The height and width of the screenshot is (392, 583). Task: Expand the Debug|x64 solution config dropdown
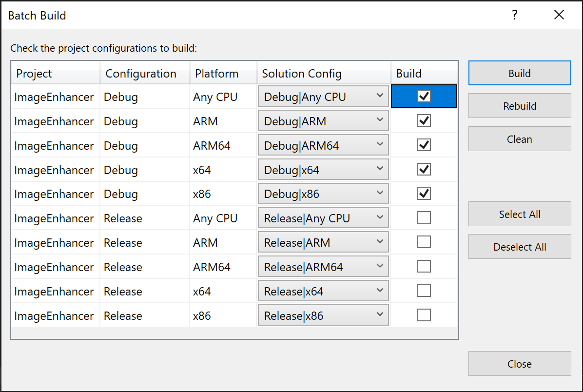point(323,170)
